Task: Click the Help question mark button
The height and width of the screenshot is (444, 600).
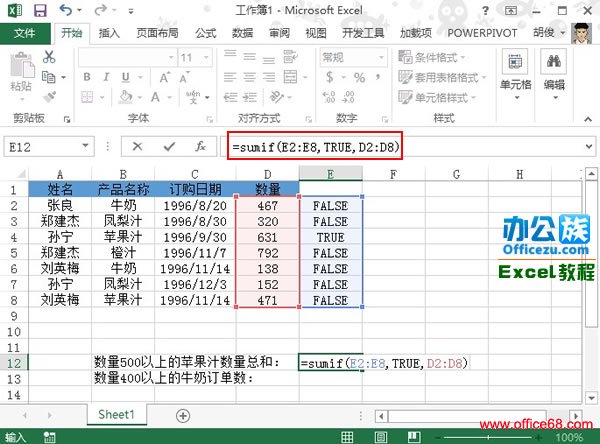Action: (x=486, y=10)
